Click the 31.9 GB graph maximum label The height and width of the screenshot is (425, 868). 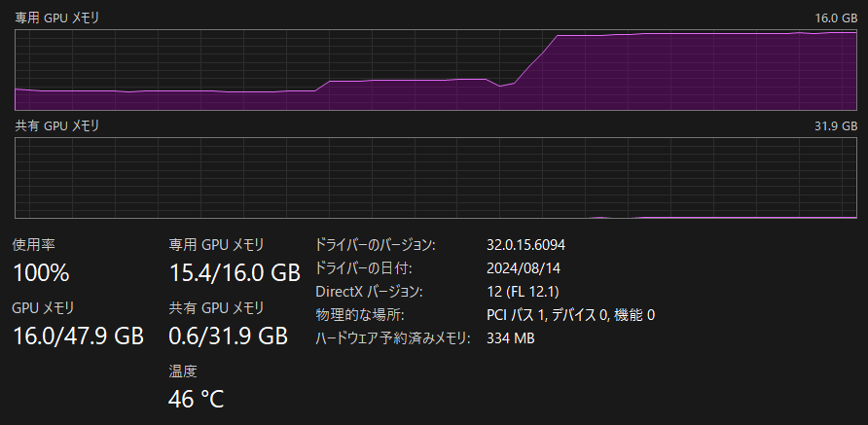point(837,126)
